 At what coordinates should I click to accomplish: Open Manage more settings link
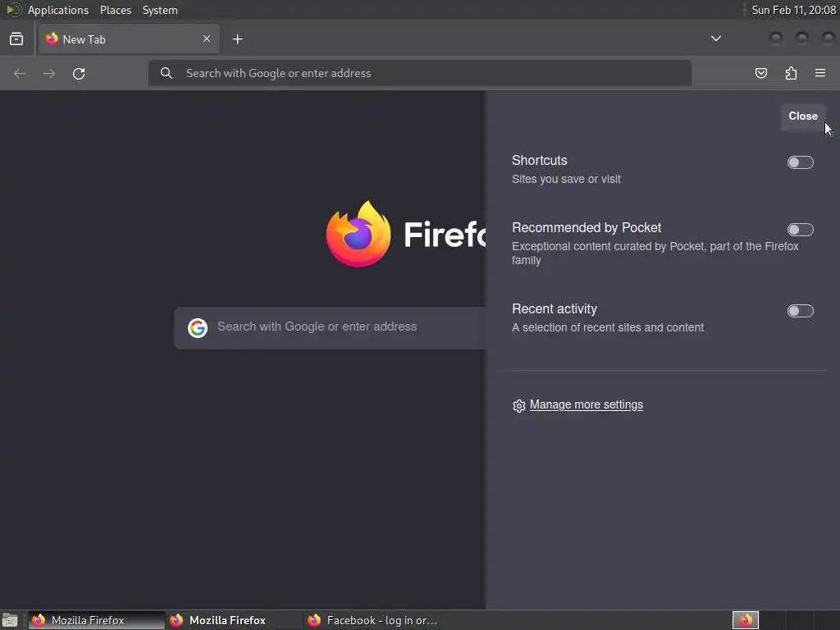586,405
